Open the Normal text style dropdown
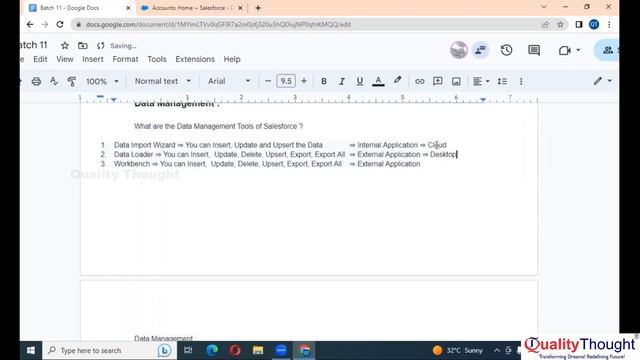Screen dimensions: 640x360 point(163,81)
